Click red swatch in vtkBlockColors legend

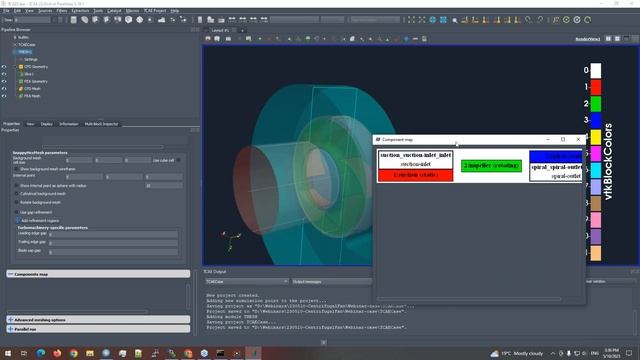pyautogui.click(x=596, y=87)
